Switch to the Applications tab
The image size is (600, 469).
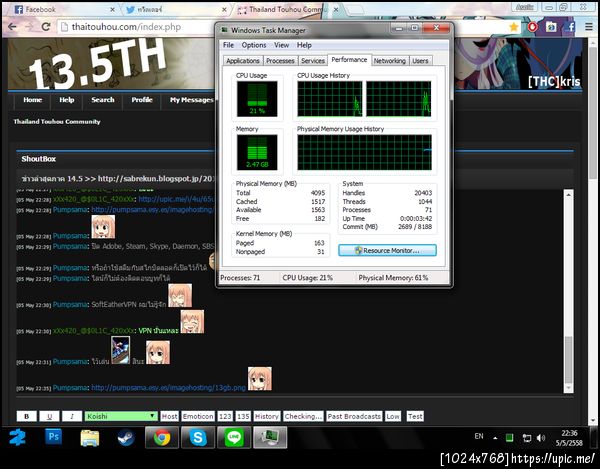[243, 61]
